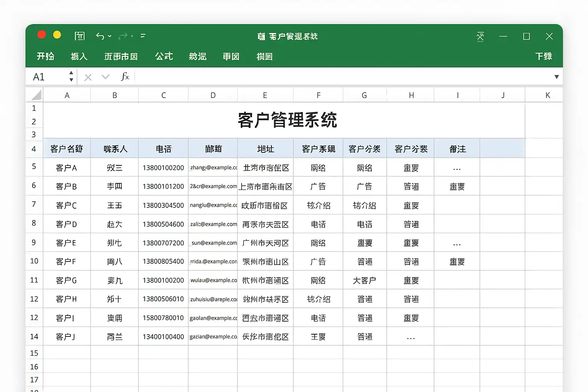Screen dimensions: 588x392
Task: Click the undo arrow icon
Action: click(x=100, y=36)
